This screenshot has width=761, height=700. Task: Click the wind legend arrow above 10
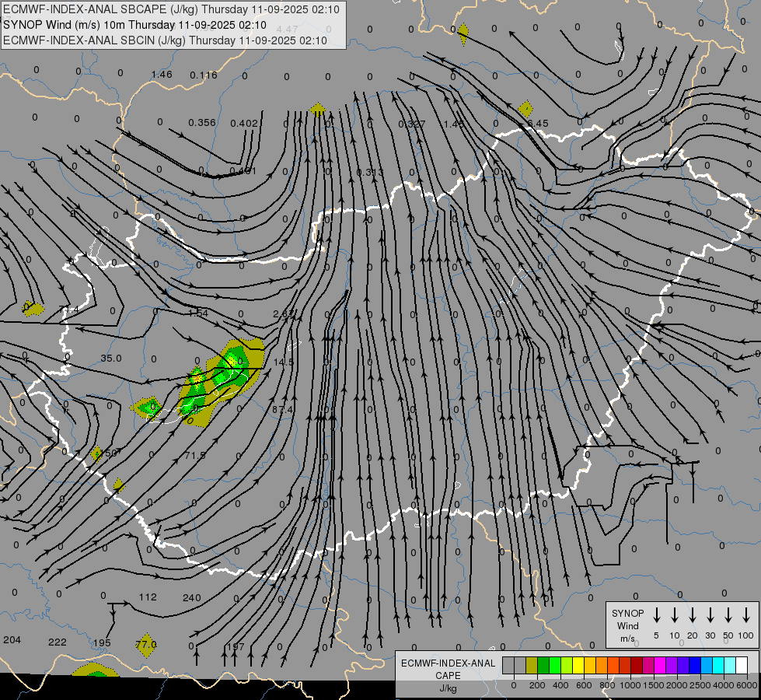click(674, 615)
